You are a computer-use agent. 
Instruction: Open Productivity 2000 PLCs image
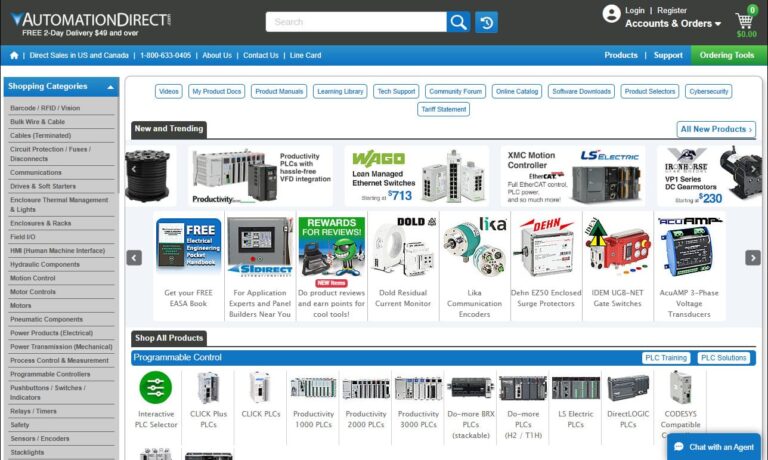coord(366,388)
